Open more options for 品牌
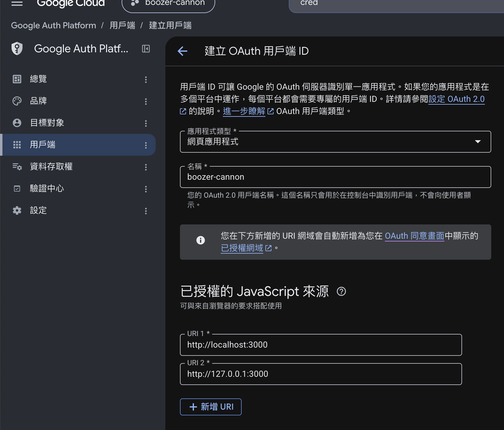 click(x=146, y=102)
